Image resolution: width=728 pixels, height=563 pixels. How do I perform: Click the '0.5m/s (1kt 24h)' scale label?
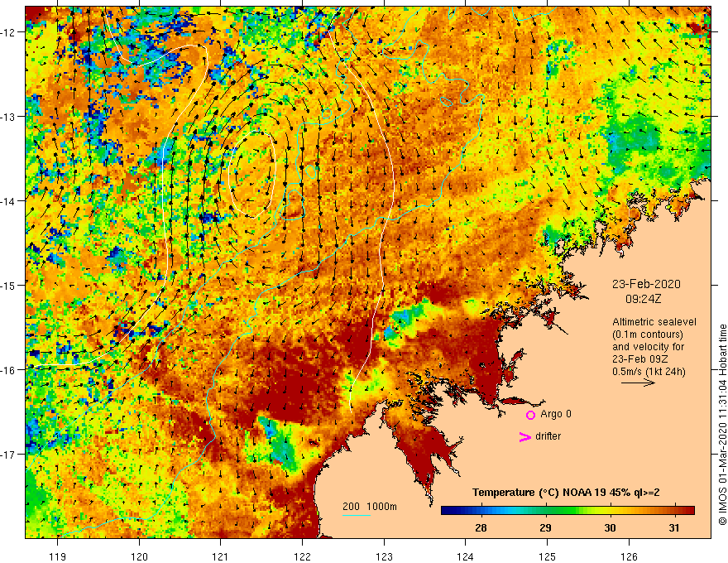[x=649, y=372]
